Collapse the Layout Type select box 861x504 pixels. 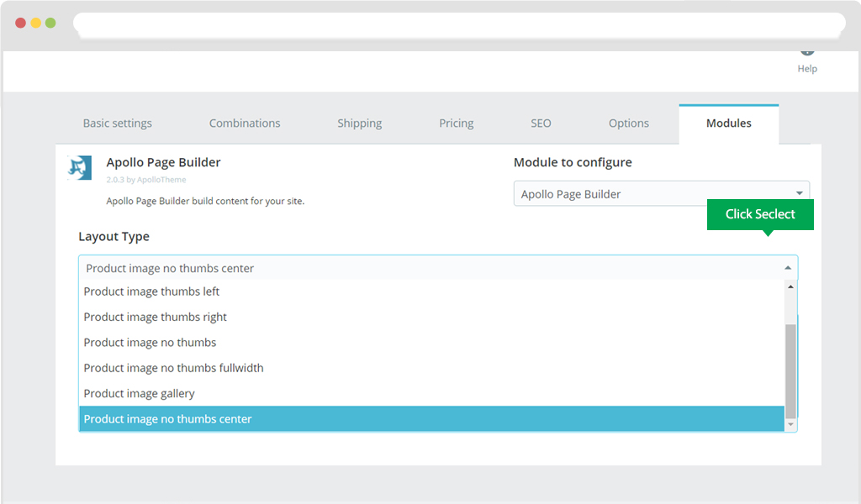(438, 268)
